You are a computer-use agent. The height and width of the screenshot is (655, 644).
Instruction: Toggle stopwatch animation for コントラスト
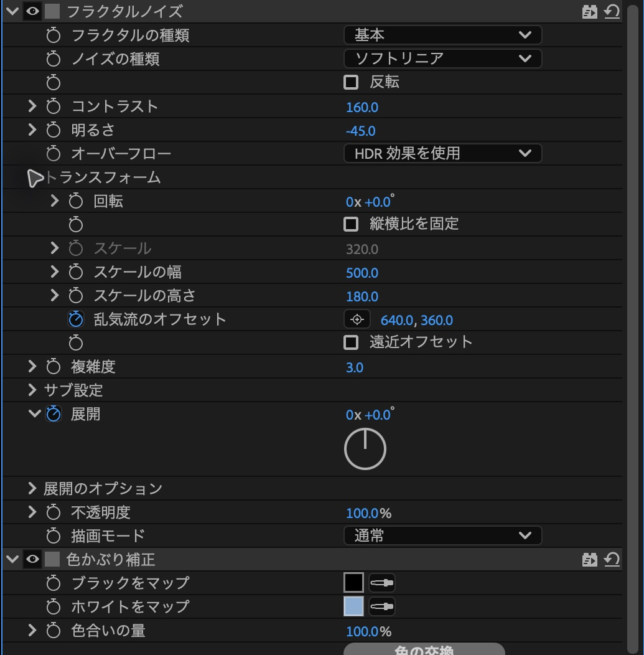(x=54, y=106)
